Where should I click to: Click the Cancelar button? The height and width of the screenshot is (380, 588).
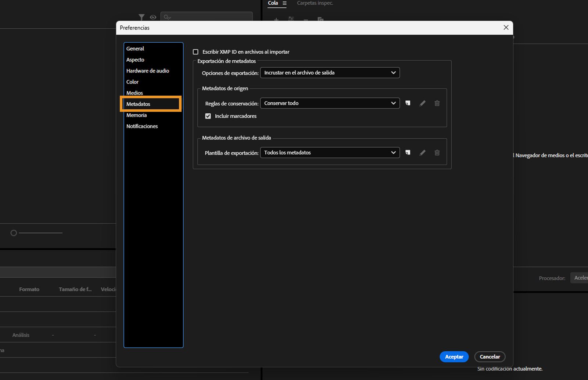[x=490, y=356]
